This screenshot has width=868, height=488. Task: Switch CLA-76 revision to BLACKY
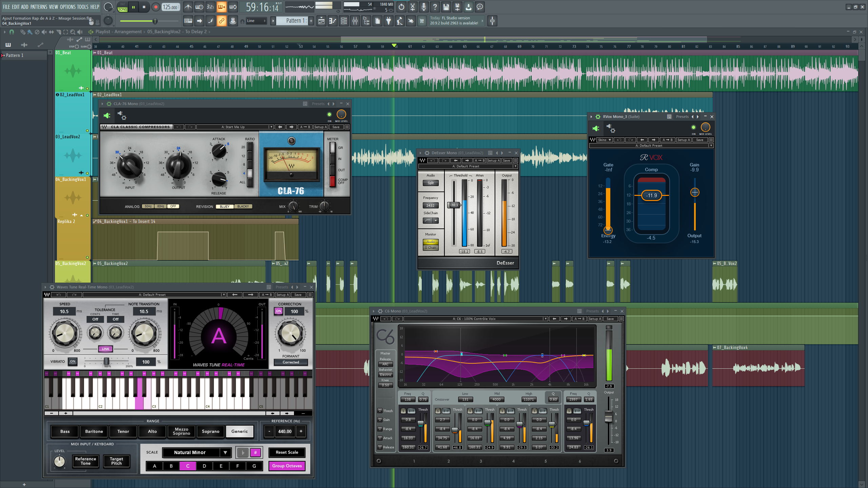coord(243,206)
